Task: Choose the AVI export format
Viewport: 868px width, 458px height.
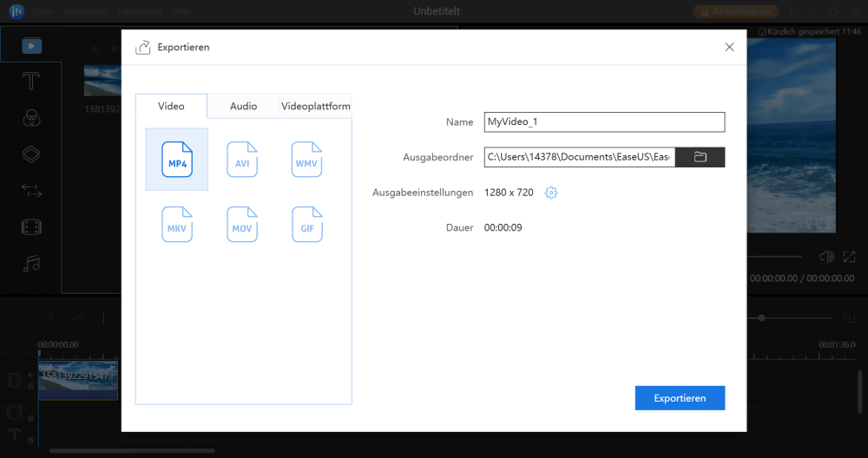Action: point(242,160)
